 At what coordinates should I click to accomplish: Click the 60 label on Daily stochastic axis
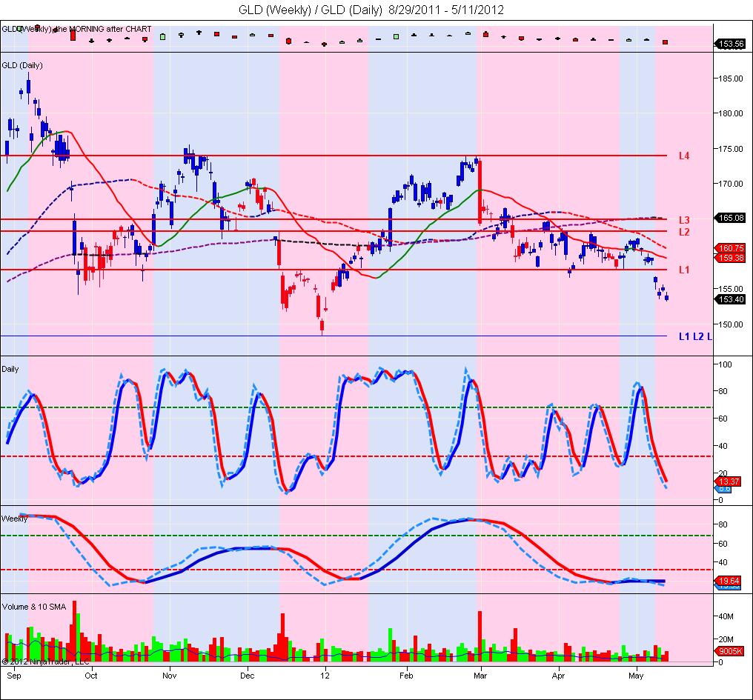point(723,419)
